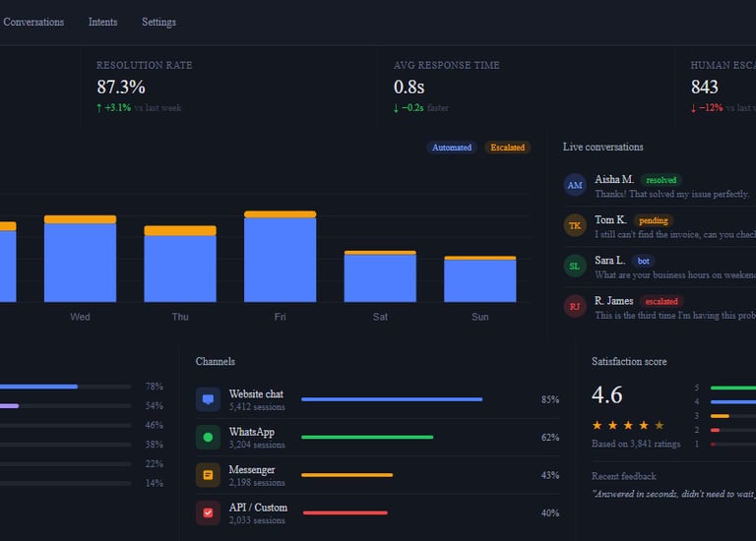Click the resolved badge on Aisha M.

(661, 180)
